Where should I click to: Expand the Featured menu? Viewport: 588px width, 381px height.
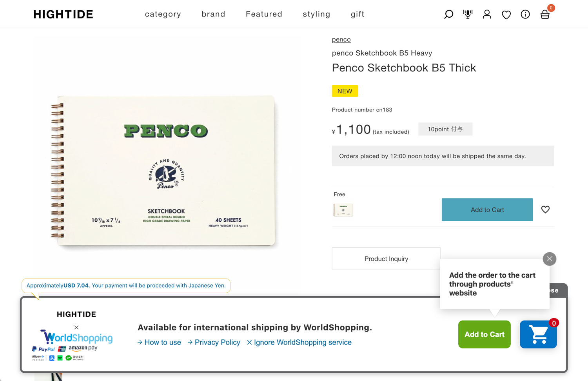(x=264, y=14)
